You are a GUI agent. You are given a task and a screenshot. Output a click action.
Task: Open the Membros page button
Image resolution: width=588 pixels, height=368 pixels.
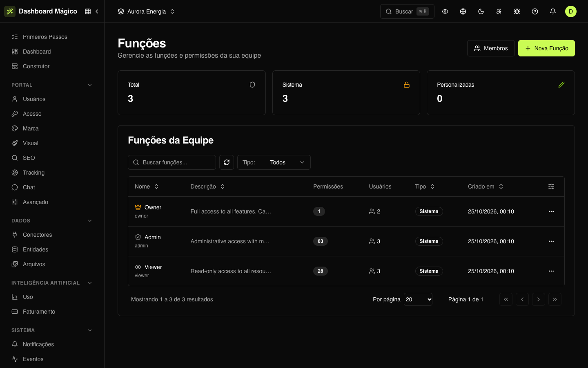coord(491,48)
